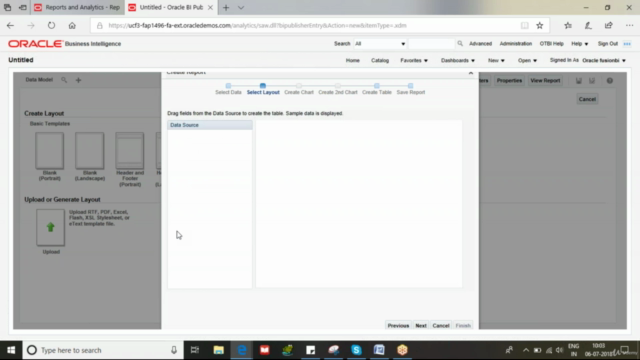The image size is (640, 360).
Task: Click the search magnifier icon in header
Action: 460,44
